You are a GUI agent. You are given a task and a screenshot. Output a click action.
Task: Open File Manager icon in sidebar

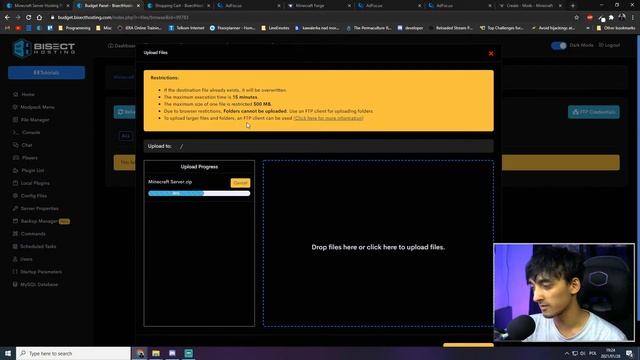[16, 120]
